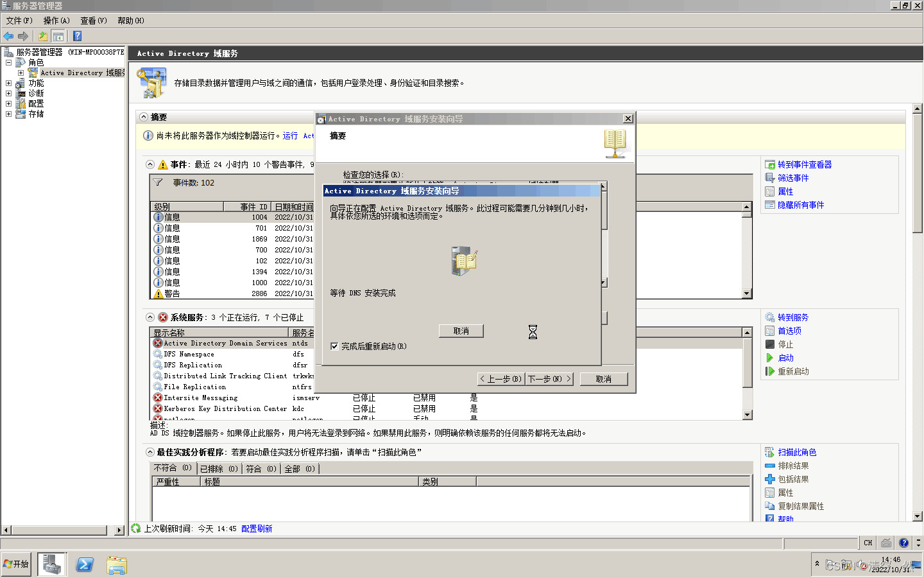Viewport: 924px width, 578px height.
Task: Click the 运行 link in the summary notice
Action: (290, 136)
